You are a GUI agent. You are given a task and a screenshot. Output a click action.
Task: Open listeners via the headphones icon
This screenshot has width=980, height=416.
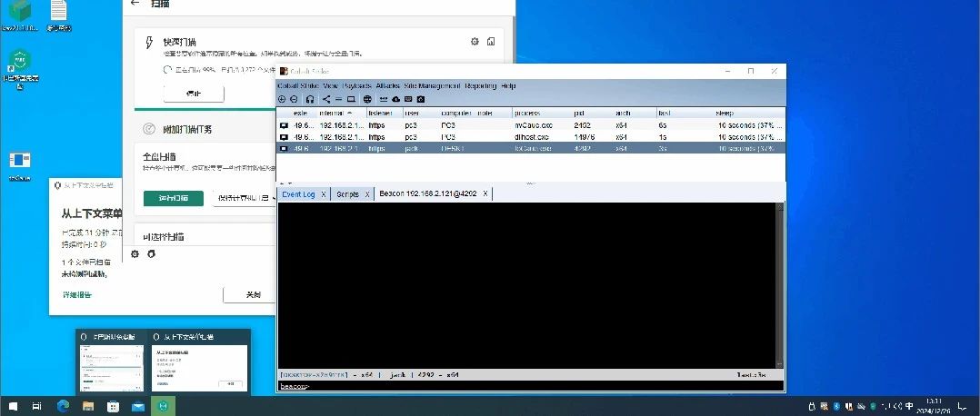[x=310, y=99]
